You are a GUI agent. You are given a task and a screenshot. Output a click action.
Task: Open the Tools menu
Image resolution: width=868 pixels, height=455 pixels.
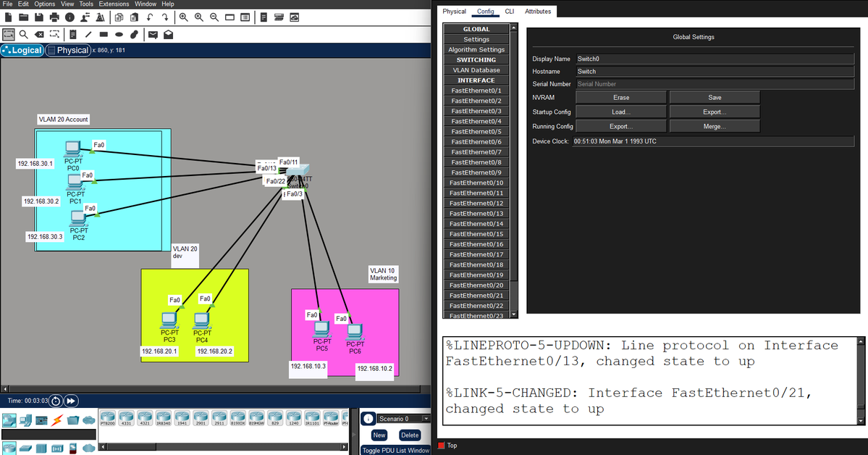pos(86,4)
